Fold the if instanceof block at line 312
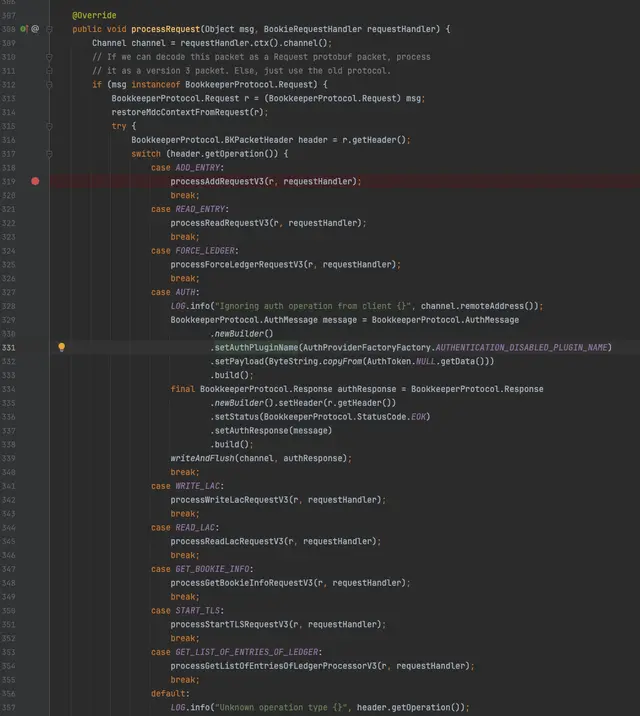Image resolution: width=640 pixels, height=716 pixels. click(x=49, y=85)
